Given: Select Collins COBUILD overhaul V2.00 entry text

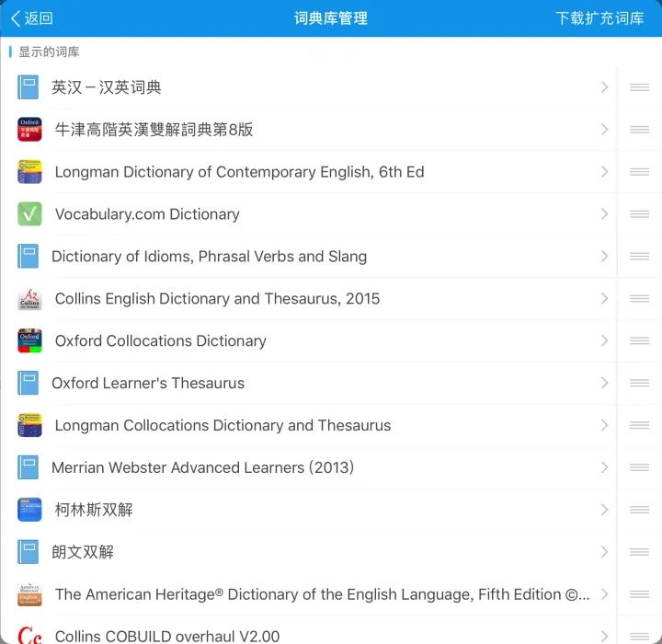Looking at the screenshot, I should point(167,636).
